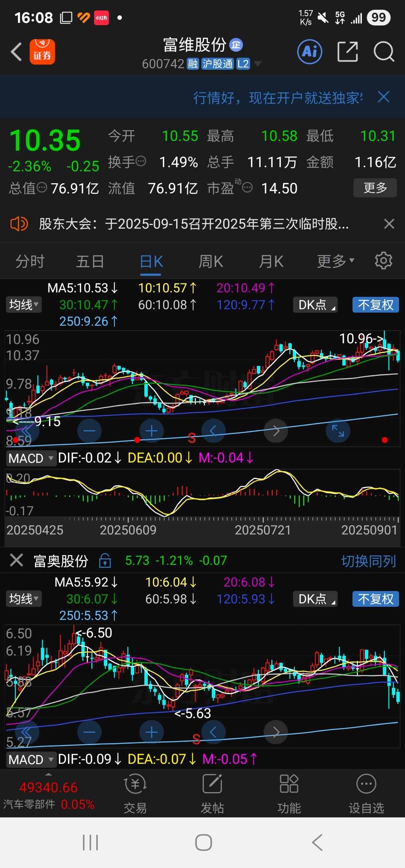Tap the Android back navigation button
This screenshot has width=405, height=868.
pyautogui.click(x=317, y=843)
